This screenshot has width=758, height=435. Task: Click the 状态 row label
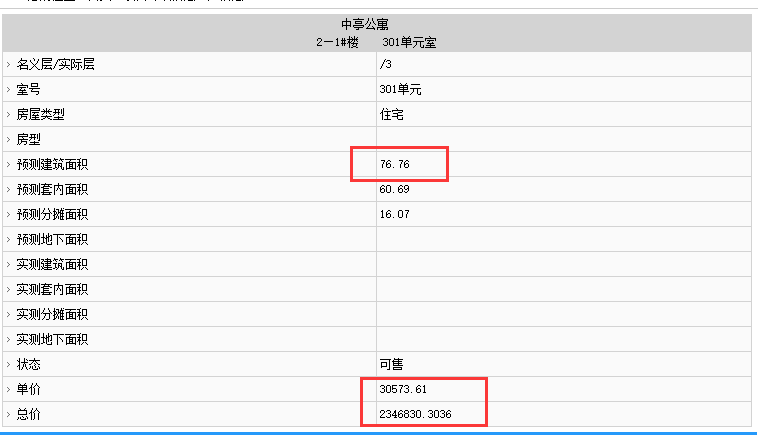click(29, 364)
